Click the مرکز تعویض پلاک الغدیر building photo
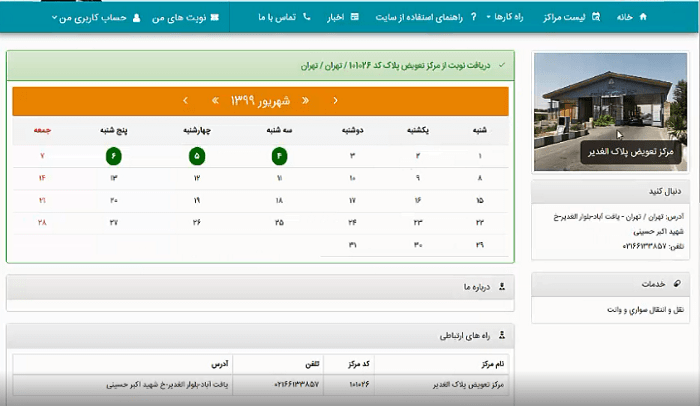The height and width of the screenshot is (406, 700). [610, 112]
